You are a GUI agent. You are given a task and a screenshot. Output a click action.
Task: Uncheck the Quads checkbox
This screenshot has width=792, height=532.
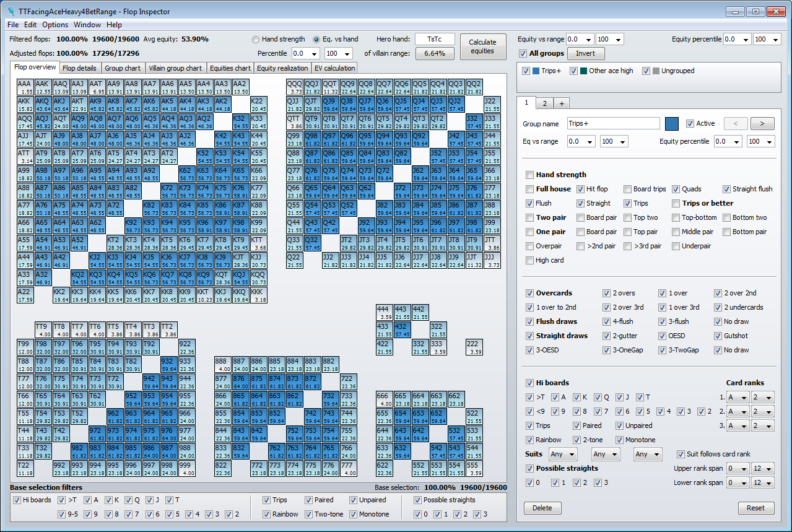[x=676, y=189]
